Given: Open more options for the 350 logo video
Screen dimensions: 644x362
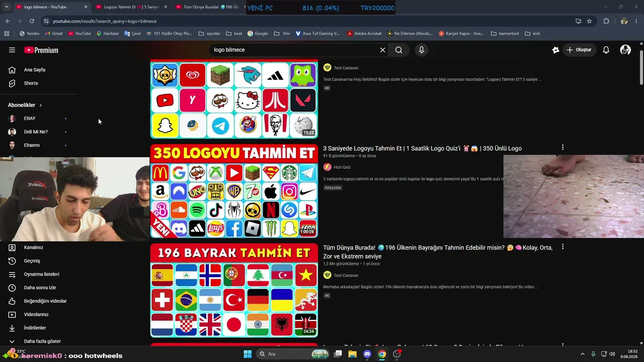Looking at the screenshot, I should tap(562, 147).
